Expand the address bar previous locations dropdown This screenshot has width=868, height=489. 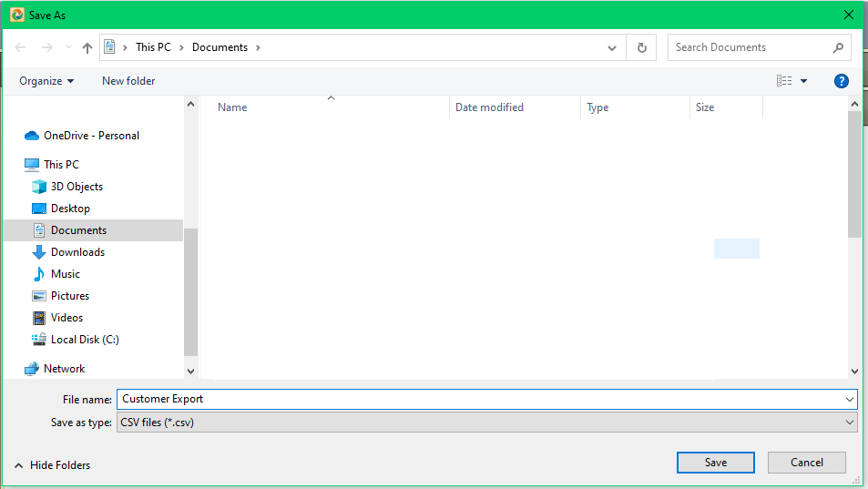(611, 47)
